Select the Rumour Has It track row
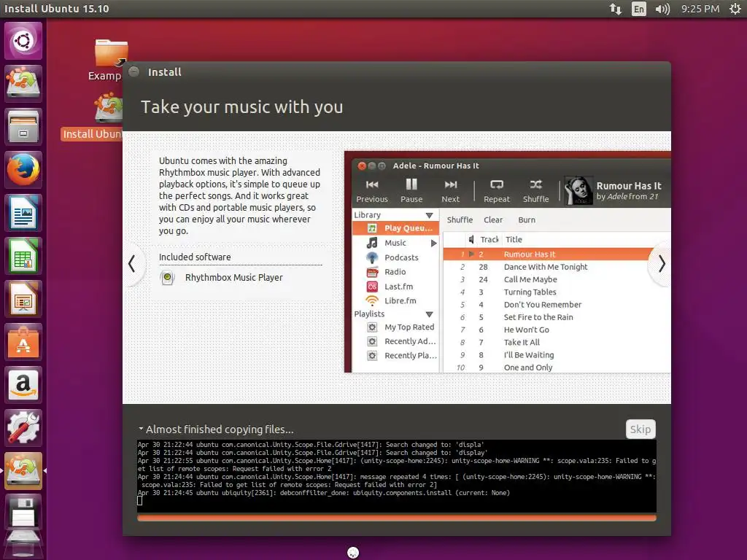Image resolution: width=747 pixels, height=560 pixels. pyautogui.click(x=548, y=254)
